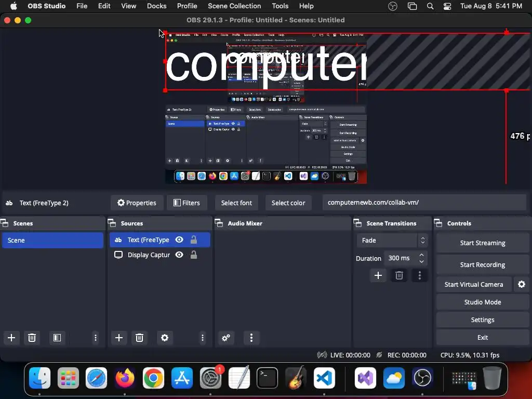Open Spotlight search in menu bar

point(430,6)
